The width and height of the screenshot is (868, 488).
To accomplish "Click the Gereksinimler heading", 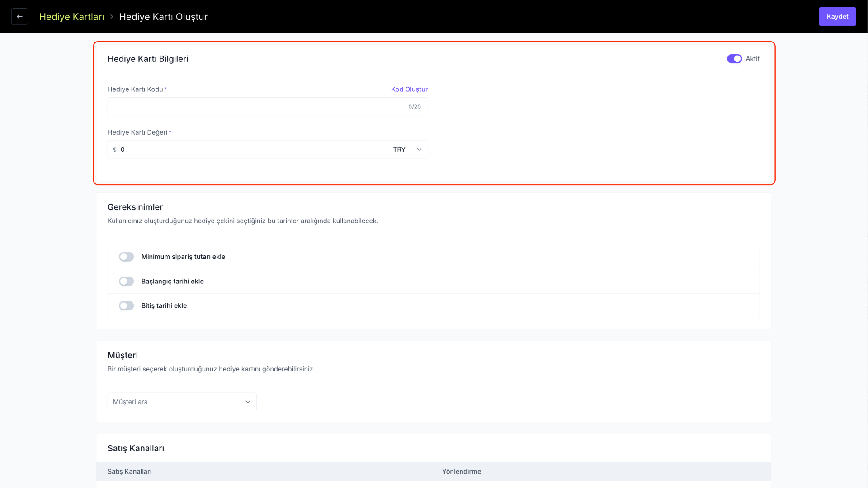I will 135,207.
